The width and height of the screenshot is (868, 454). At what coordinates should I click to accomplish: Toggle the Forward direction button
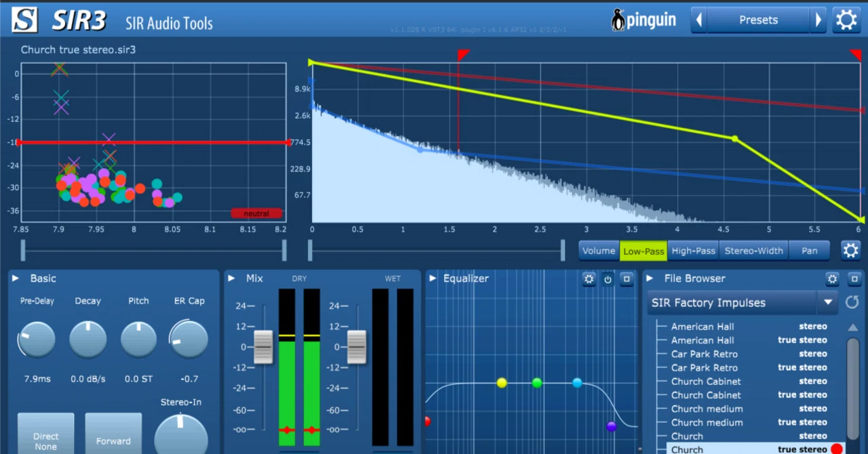tap(113, 434)
